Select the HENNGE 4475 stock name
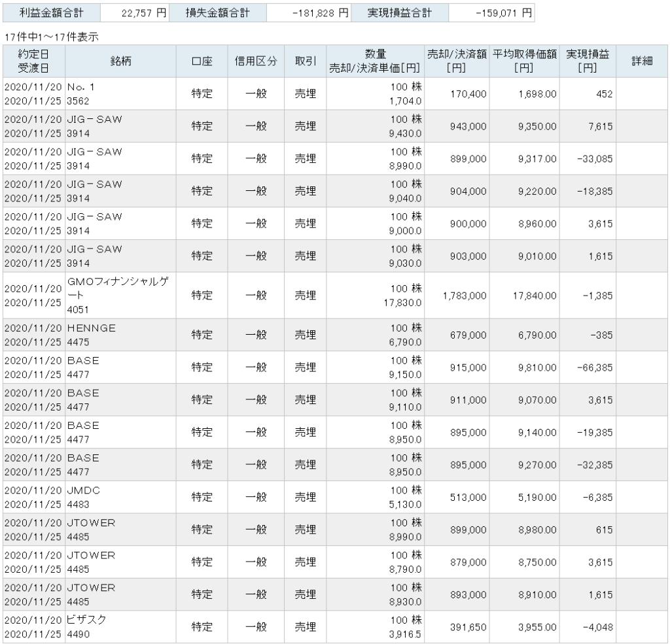670x644 pixels. click(x=92, y=335)
